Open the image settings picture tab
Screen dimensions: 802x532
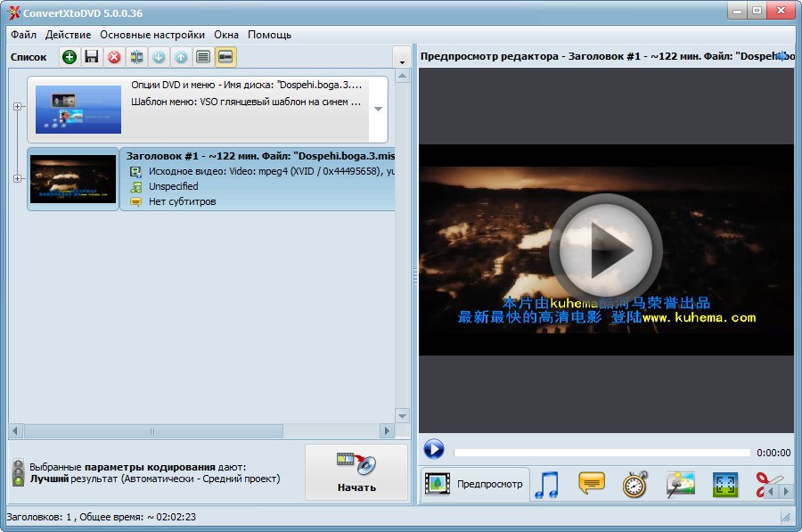[x=681, y=485]
